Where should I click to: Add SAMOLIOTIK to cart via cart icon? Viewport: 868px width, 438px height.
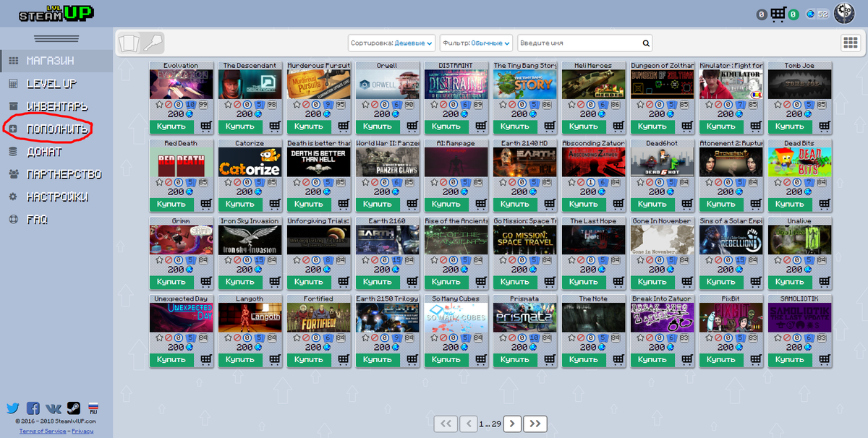click(825, 359)
